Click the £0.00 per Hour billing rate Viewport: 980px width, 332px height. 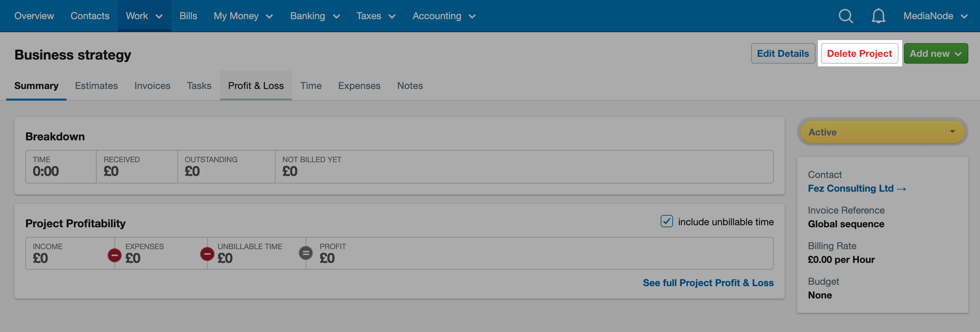(x=841, y=260)
